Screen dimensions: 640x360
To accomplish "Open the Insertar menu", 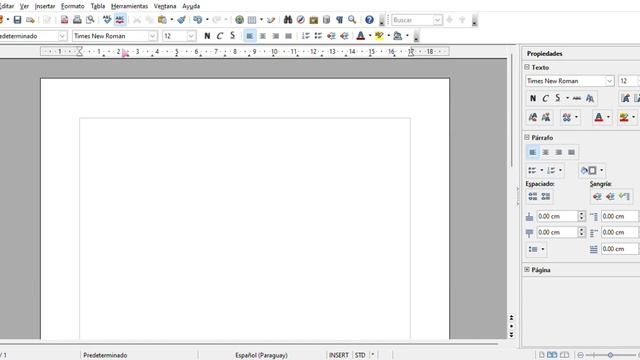I will (45, 6).
